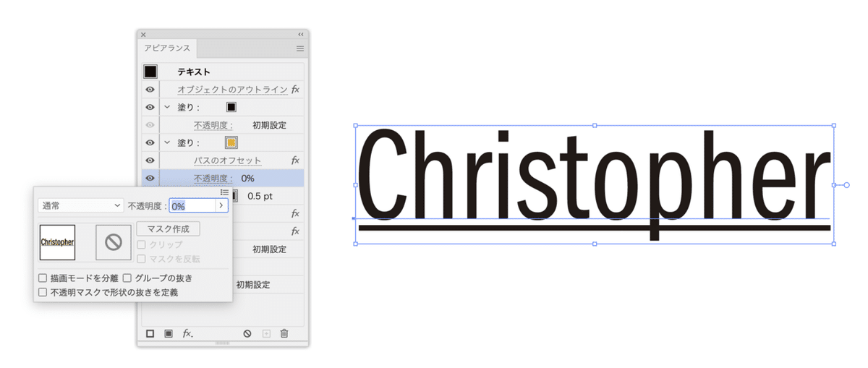
Task: Open パスのオフセット effect settings
Action: point(227,161)
